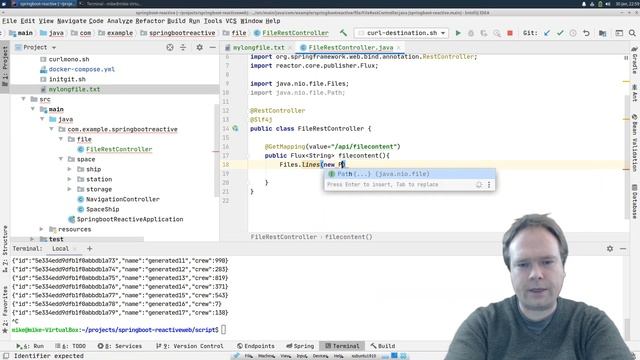Hide the Terminal panel
The image size is (640, 360).
tap(623, 249)
